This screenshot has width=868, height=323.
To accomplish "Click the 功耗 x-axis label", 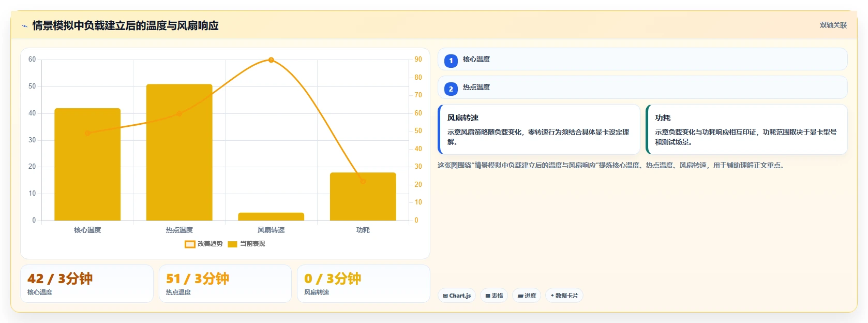I will 363,230.
